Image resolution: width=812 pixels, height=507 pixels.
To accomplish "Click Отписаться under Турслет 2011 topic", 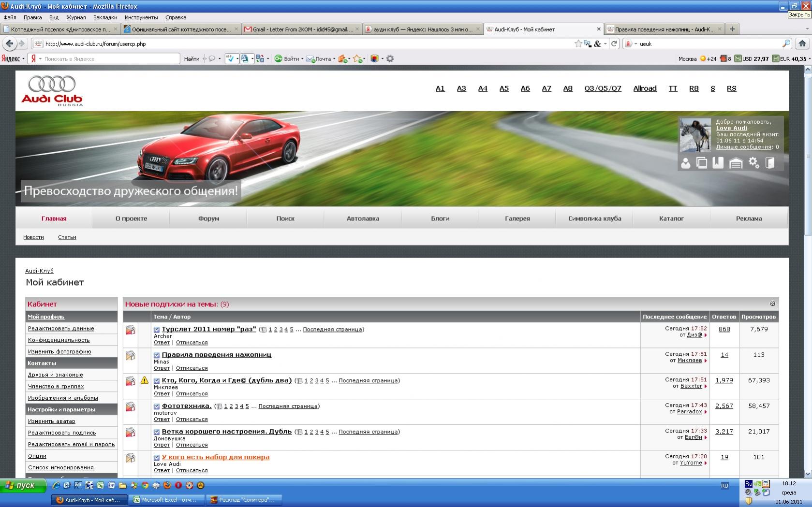I will pos(192,343).
